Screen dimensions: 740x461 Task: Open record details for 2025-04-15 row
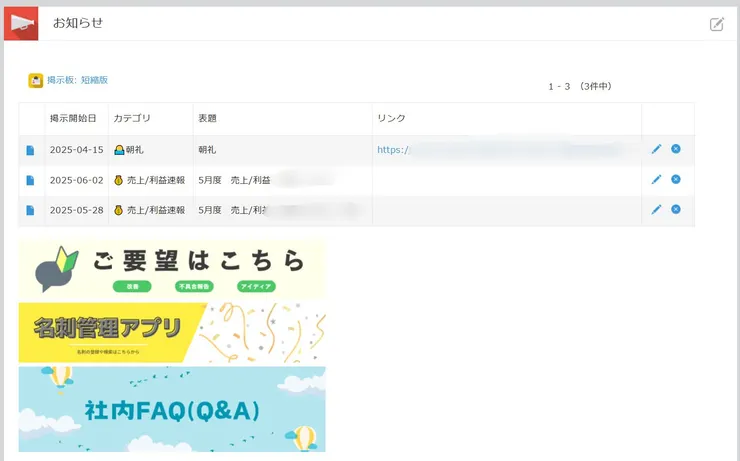click(x=30, y=150)
